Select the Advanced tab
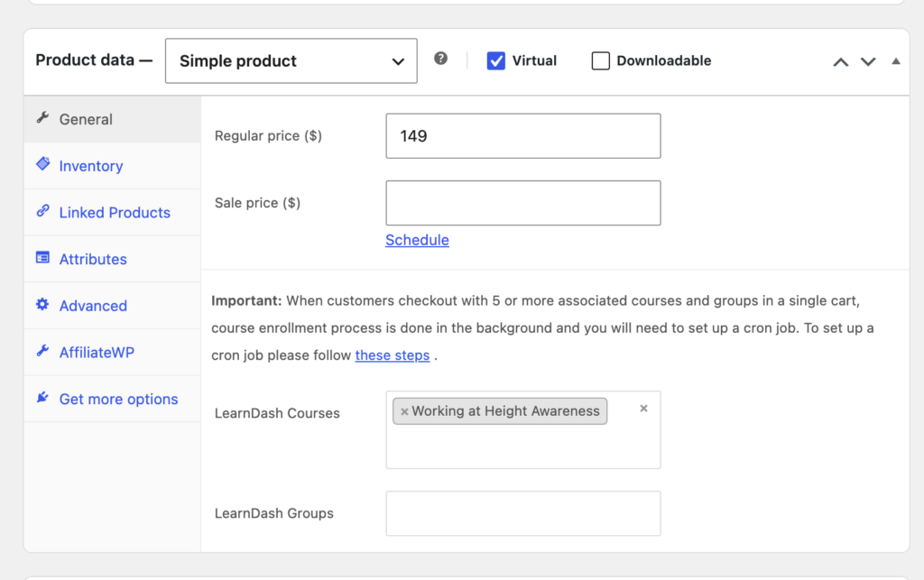The image size is (924, 580). tap(112, 306)
